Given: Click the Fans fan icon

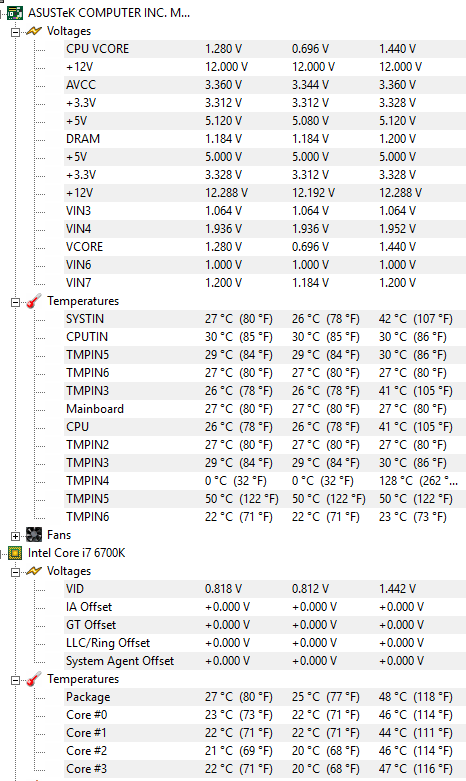Looking at the screenshot, I should tap(34, 535).
